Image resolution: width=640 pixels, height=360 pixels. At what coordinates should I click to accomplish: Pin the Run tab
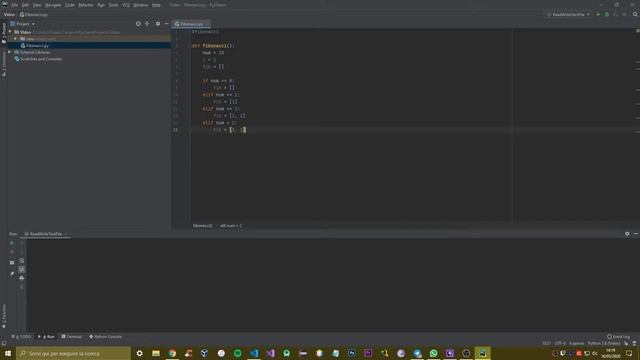(12, 273)
